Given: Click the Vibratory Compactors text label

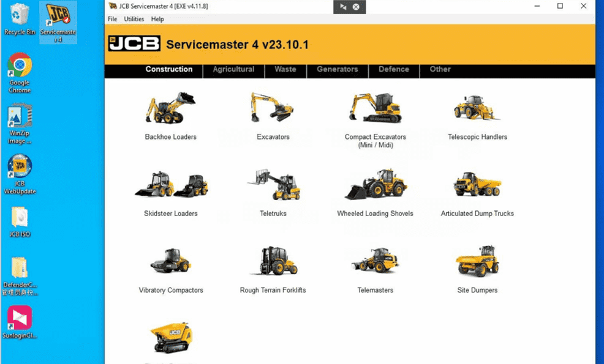Looking at the screenshot, I should pyautogui.click(x=171, y=290).
